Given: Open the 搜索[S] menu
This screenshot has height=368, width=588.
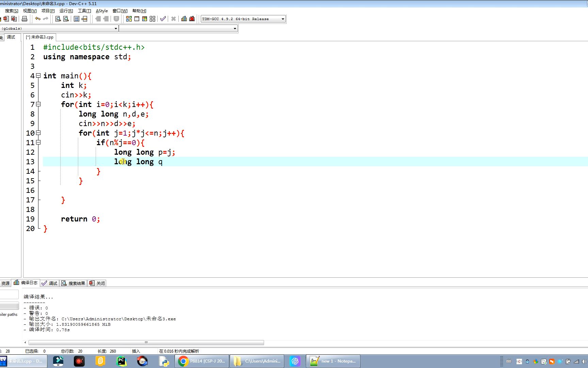Looking at the screenshot, I should click(12, 11).
